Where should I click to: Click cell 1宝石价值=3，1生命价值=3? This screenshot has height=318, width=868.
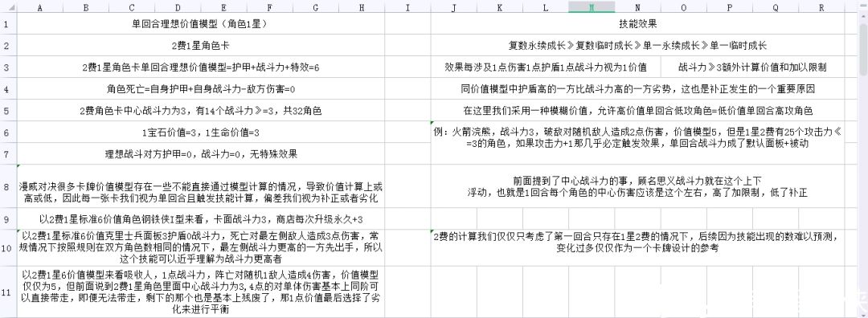click(x=200, y=132)
